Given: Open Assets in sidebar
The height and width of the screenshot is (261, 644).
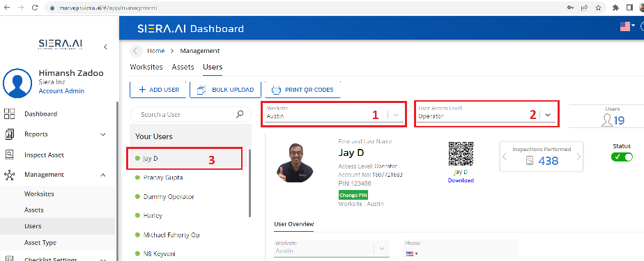Looking at the screenshot, I should (x=33, y=210).
